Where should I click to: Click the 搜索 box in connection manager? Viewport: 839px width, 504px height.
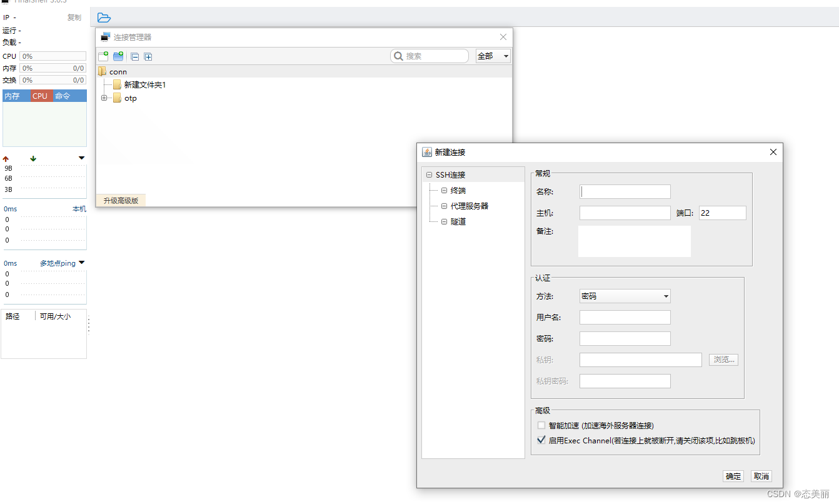[x=430, y=56]
